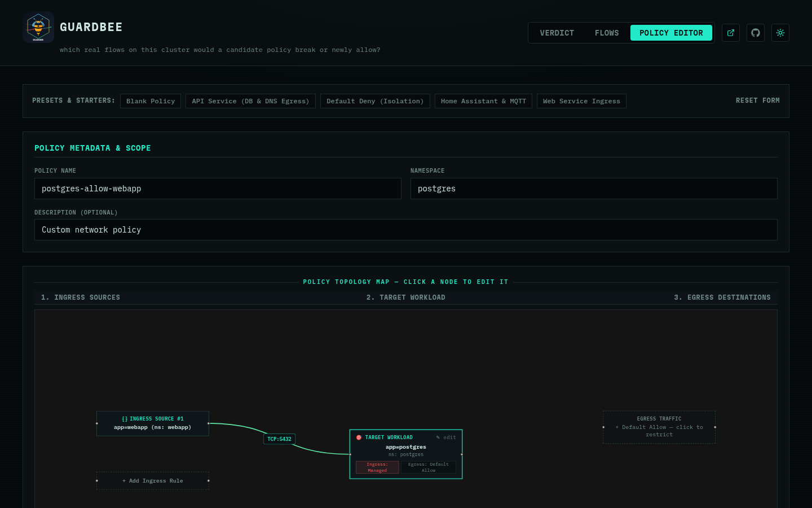
Task: Click 'ns: postgres' text in target node
Action: (406, 454)
